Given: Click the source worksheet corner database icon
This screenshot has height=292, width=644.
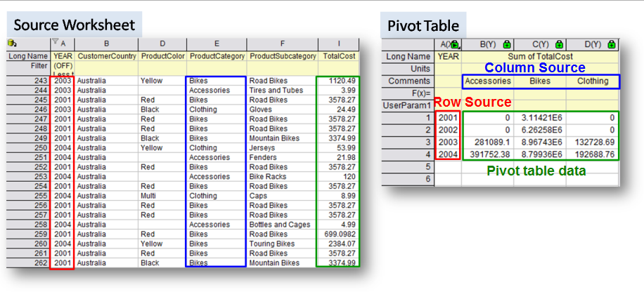Looking at the screenshot, I should coord(12,44).
